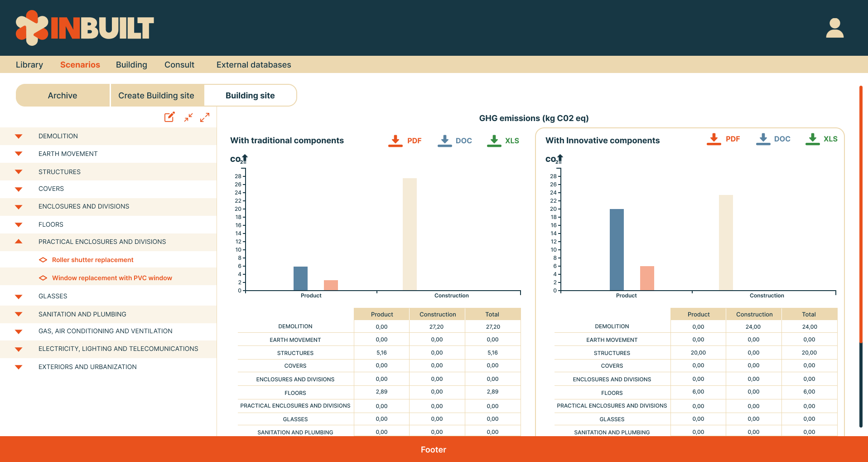Click Total header in innovative table
The image size is (868, 462).
(x=809, y=314)
